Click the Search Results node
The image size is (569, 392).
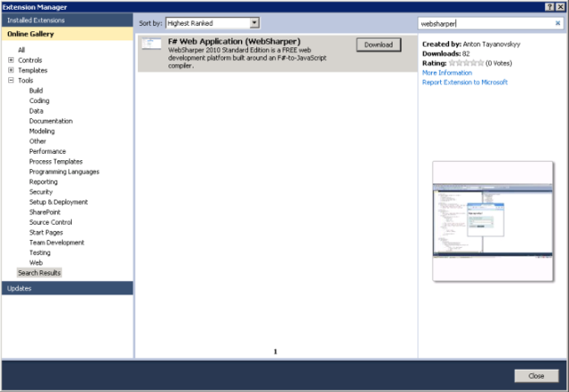pos(39,273)
